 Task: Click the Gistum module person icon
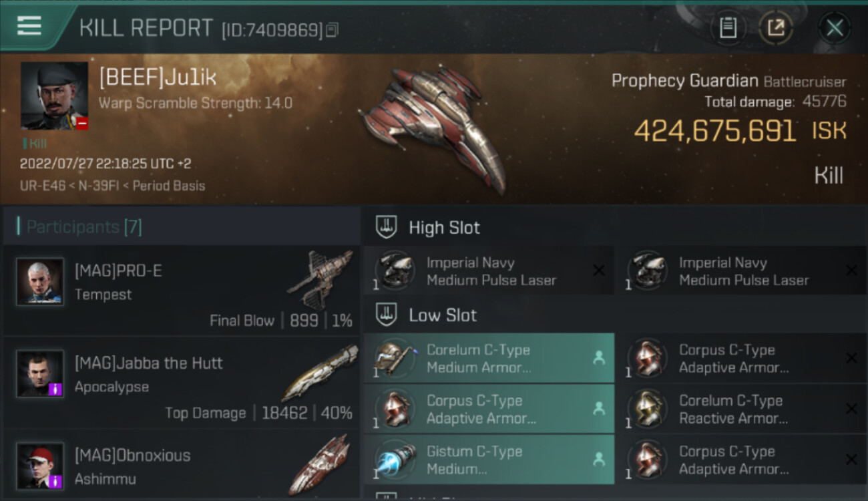click(x=599, y=460)
